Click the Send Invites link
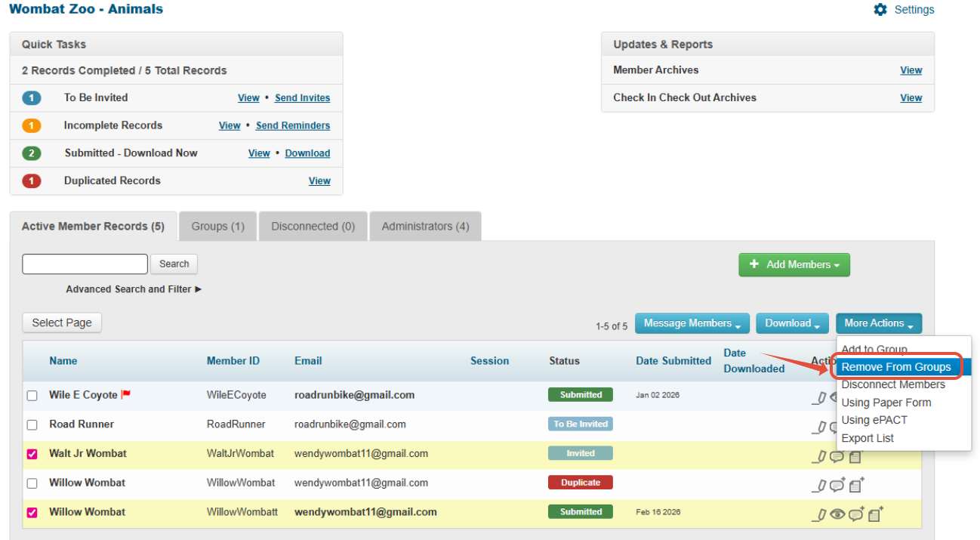The width and height of the screenshot is (980, 540). coord(302,98)
